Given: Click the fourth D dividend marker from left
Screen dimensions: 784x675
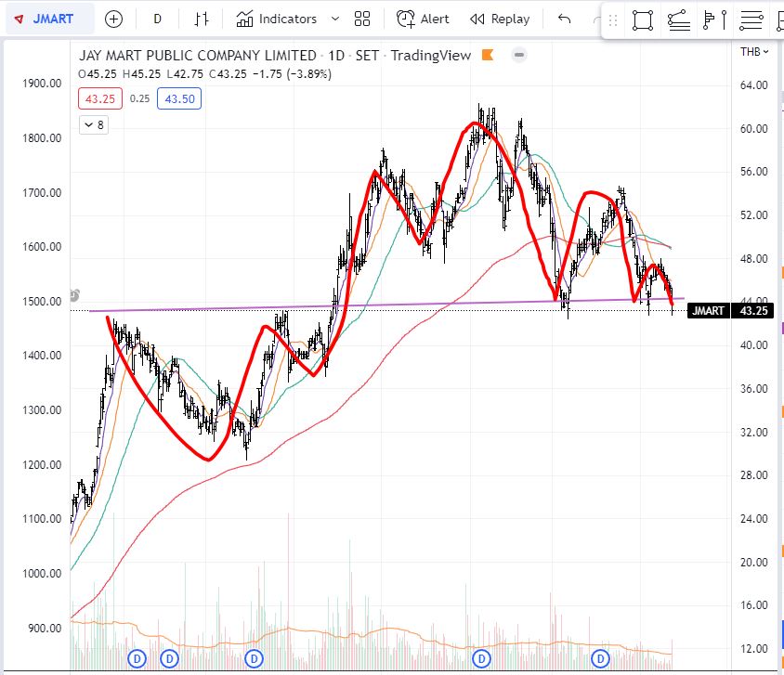Looking at the screenshot, I should click(481, 658).
